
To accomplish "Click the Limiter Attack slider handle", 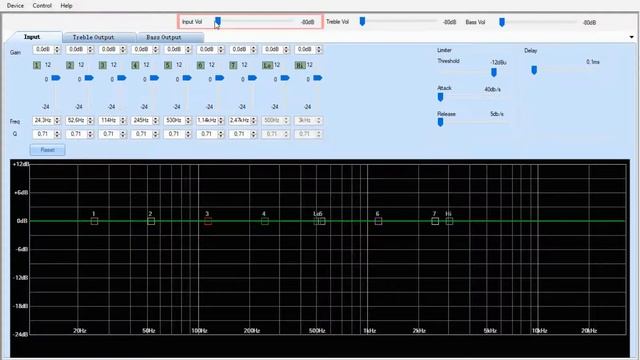I will click(440, 97).
